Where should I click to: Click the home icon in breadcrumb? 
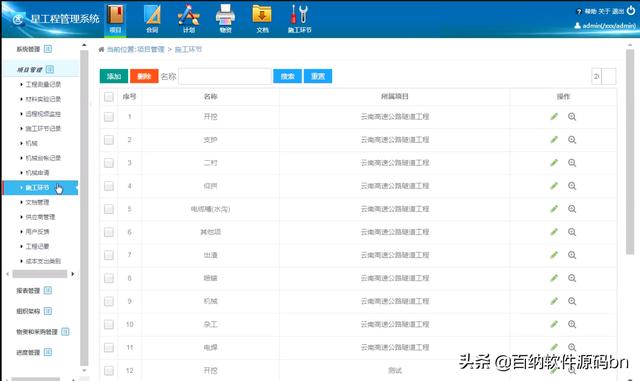click(x=101, y=49)
